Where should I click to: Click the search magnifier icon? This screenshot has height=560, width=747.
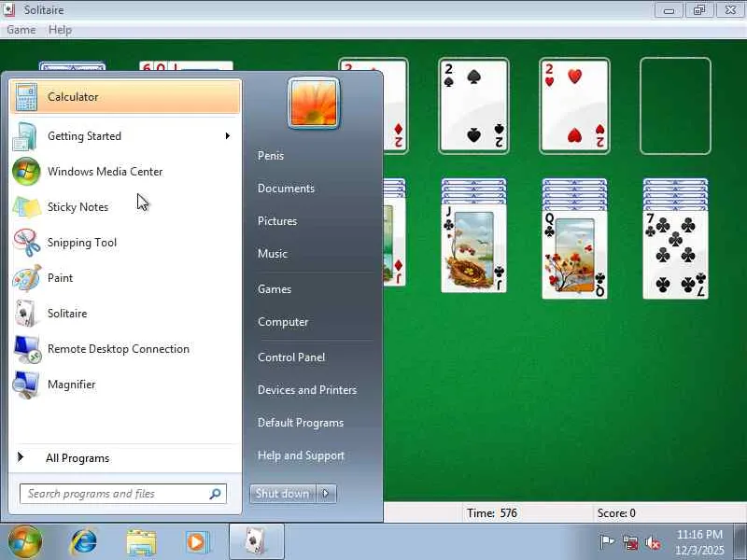216,494
